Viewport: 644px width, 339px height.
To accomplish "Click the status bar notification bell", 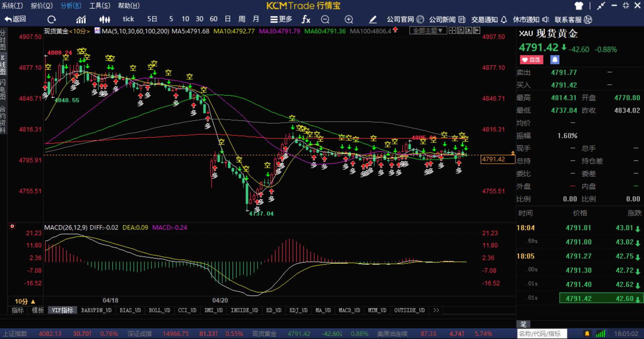I will tap(587, 334).
